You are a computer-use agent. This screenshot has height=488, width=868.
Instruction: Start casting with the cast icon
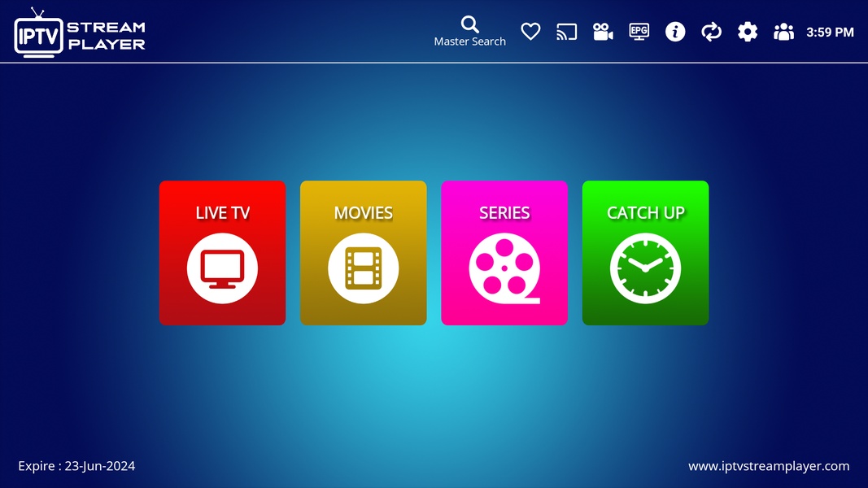point(566,32)
